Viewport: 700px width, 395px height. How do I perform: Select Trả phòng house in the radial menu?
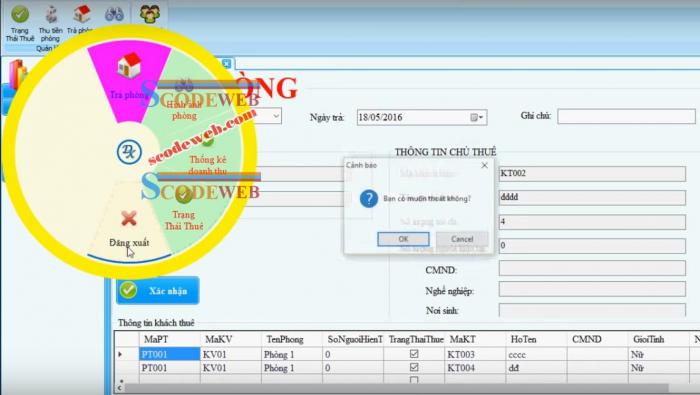point(129,66)
